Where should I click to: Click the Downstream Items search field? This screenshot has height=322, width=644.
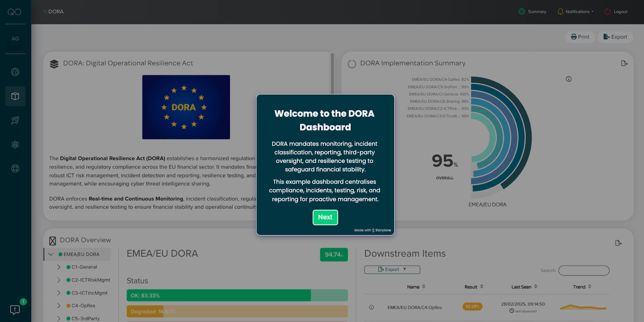point(584,270)
